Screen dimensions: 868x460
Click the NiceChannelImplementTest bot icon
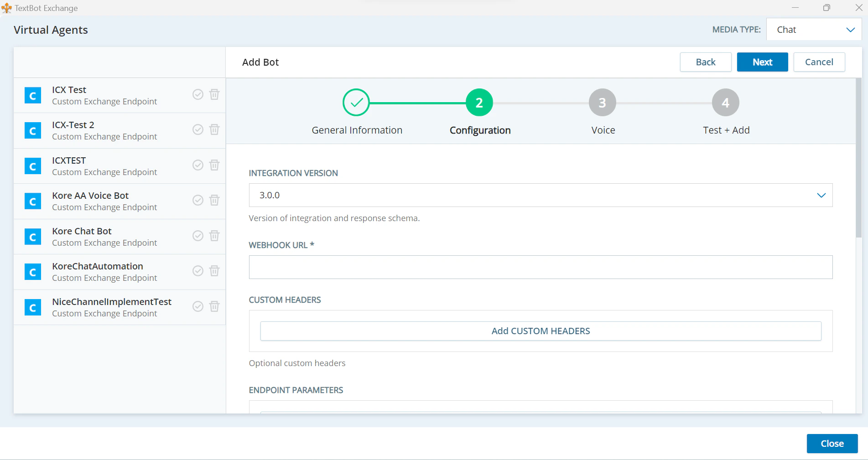coord(32,307)
